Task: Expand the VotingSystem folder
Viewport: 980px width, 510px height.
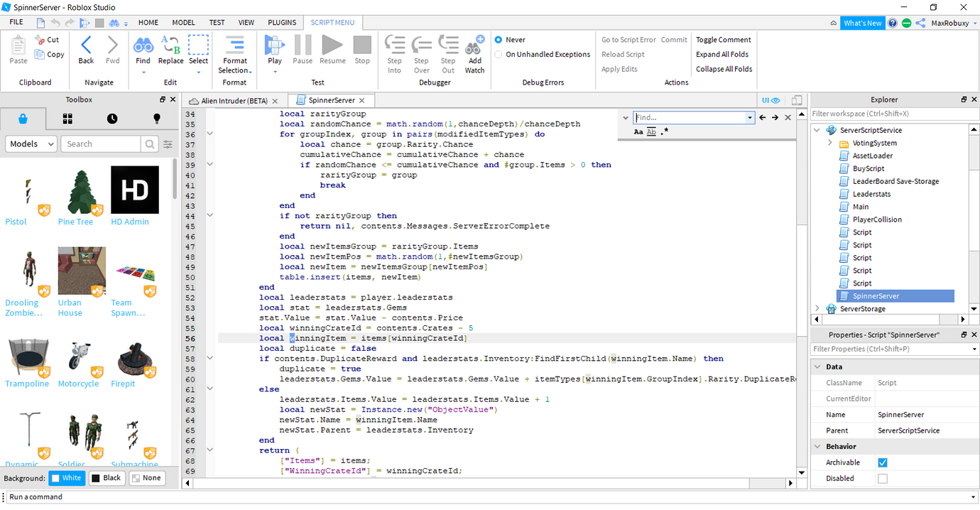Action: [830, 143]
